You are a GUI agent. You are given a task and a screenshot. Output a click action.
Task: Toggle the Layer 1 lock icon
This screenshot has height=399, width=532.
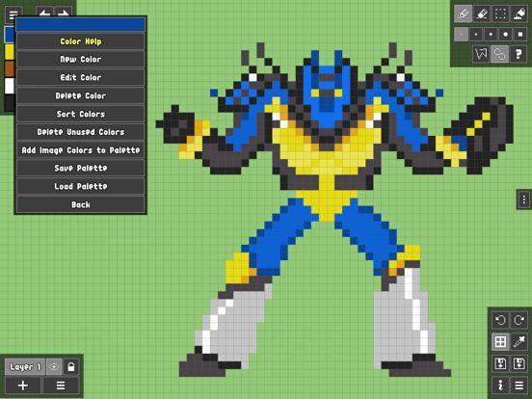click(x=71, y=367)
